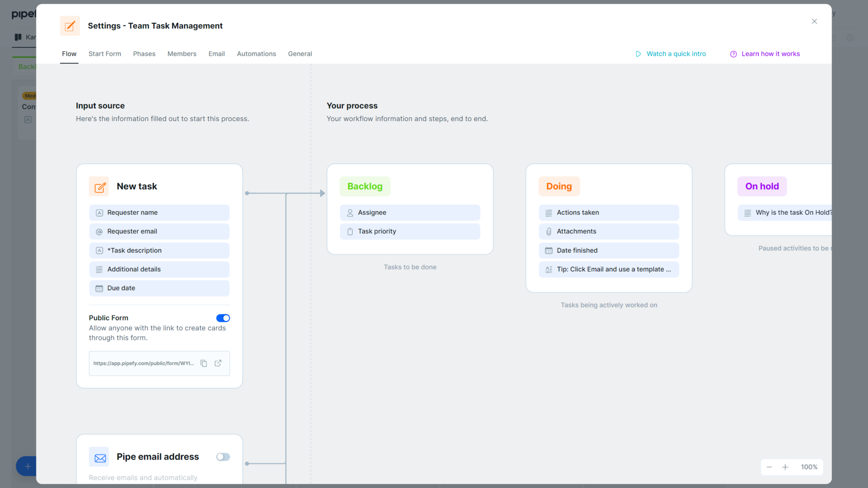This screenshot has height=488, width=868.
Task: Click the calendar icon on Due date field
Action: point(99,288)
